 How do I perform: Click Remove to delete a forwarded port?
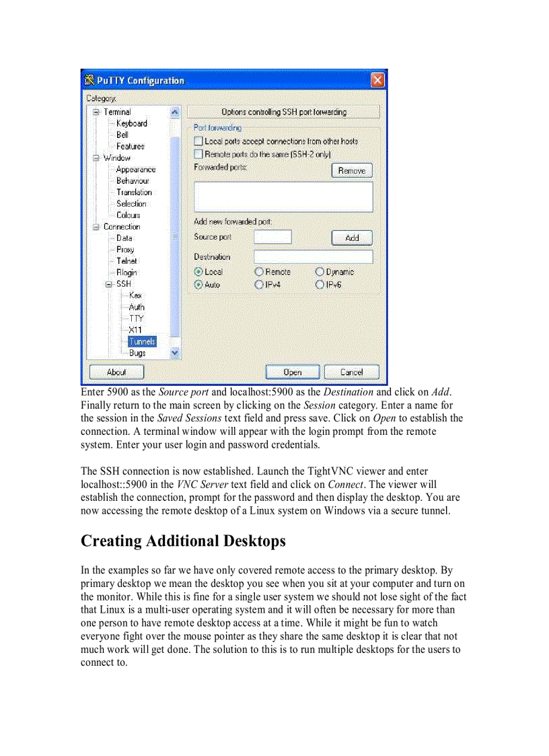click(352, 170)
